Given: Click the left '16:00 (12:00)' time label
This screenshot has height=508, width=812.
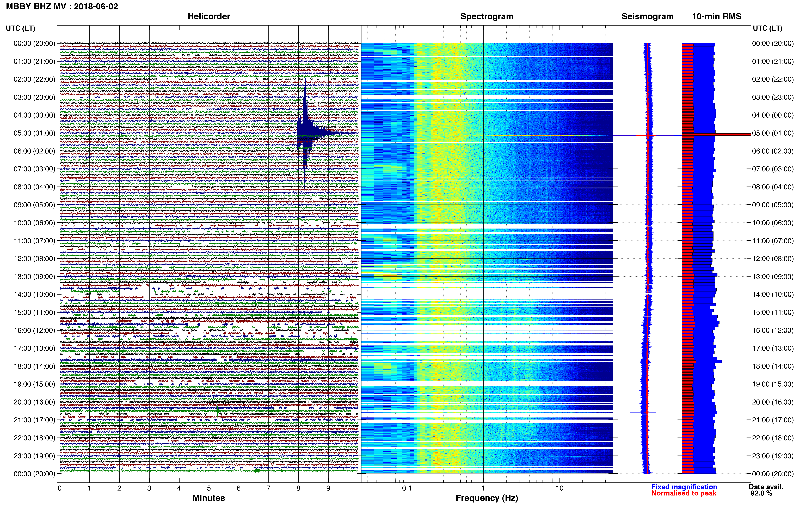Looking at the screenshot, I should (34, 330).
